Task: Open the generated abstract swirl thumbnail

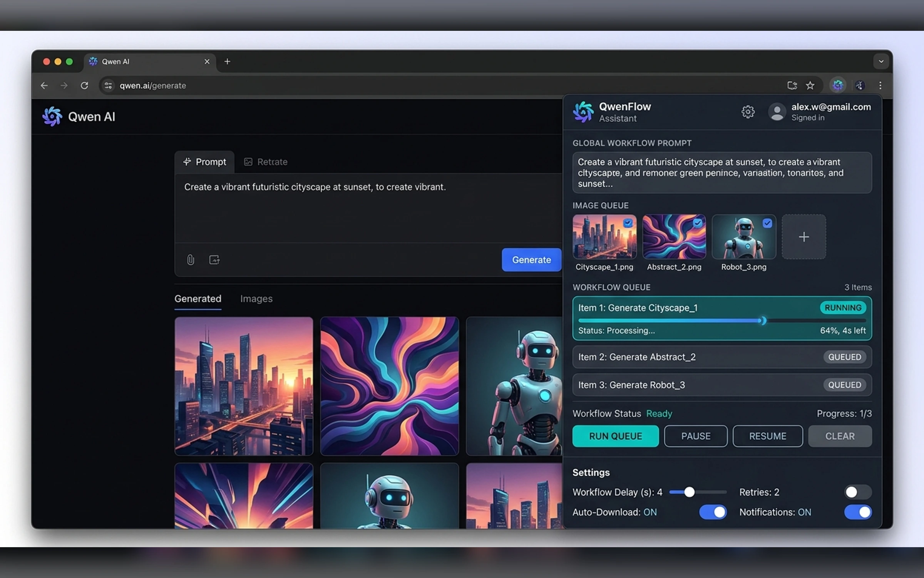Action: (x=389, y=386)
